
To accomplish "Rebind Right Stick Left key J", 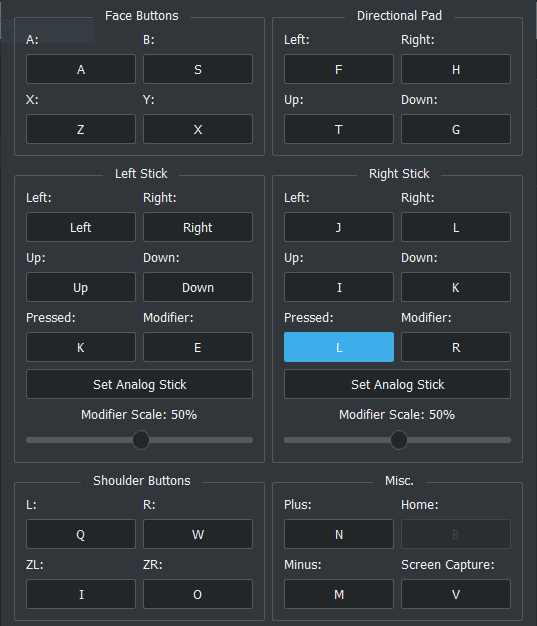I will 339,227.
